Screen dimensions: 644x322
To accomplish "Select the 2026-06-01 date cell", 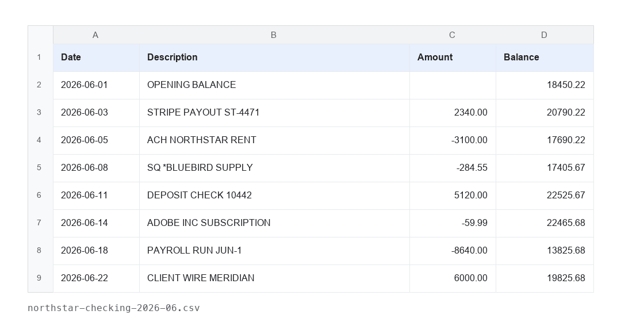I will (x=96, y=86).
